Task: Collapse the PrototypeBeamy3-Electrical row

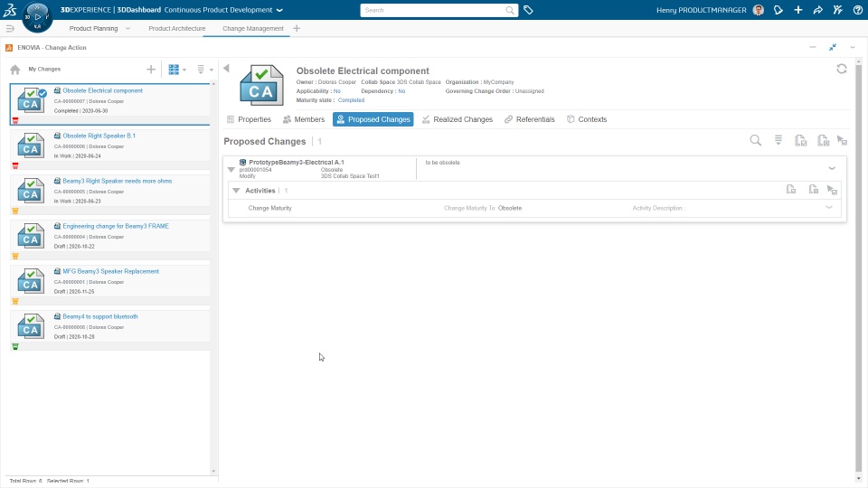Action: (x=231, y=169)
